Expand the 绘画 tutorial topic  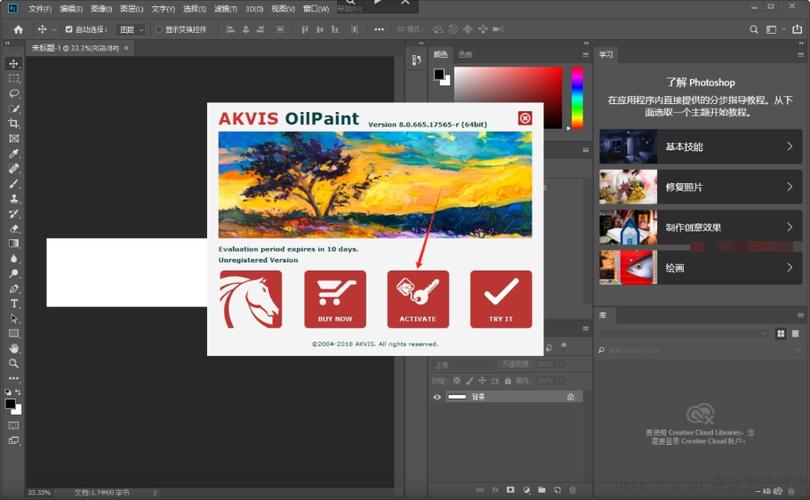click(x=700, y=268)
